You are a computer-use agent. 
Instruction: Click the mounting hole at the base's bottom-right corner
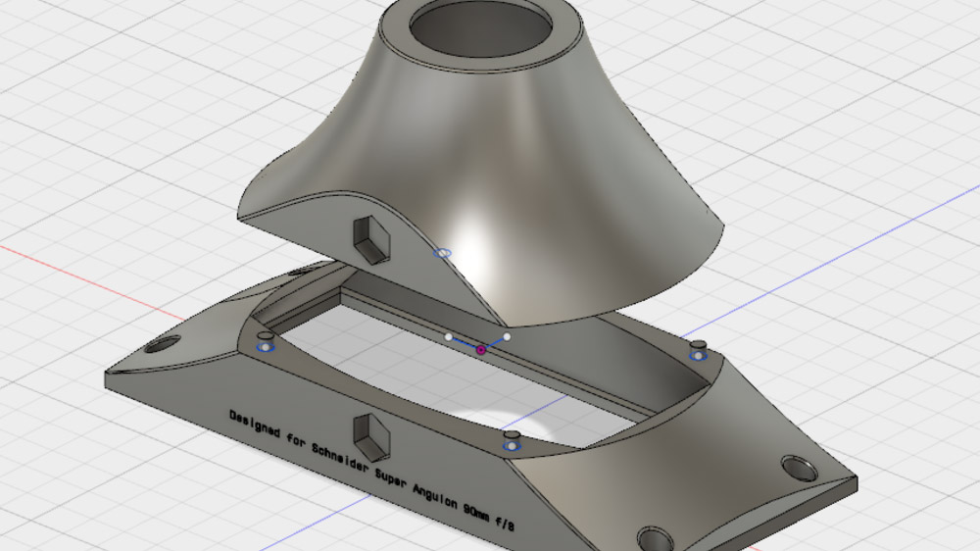654,539
